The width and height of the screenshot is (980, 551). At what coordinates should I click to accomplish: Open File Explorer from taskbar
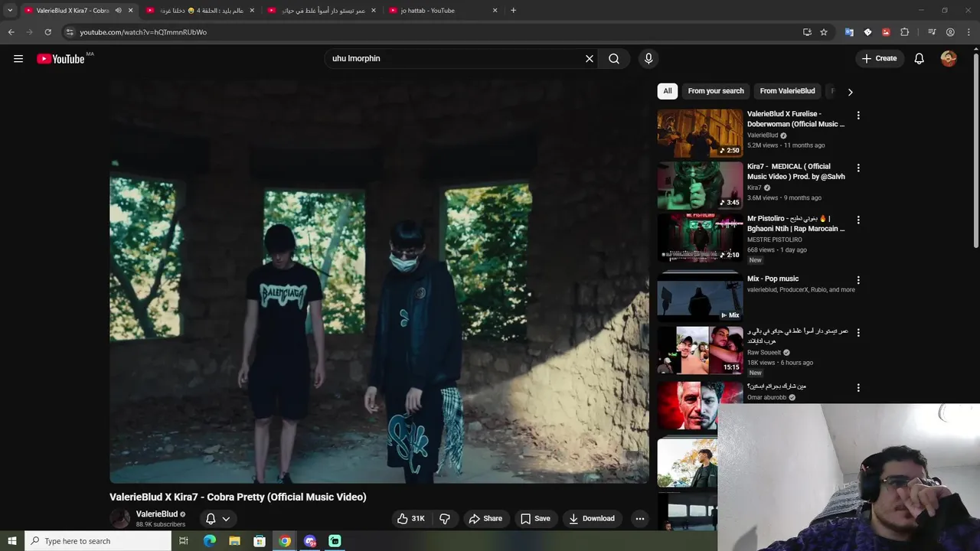[x=234, y=541]
